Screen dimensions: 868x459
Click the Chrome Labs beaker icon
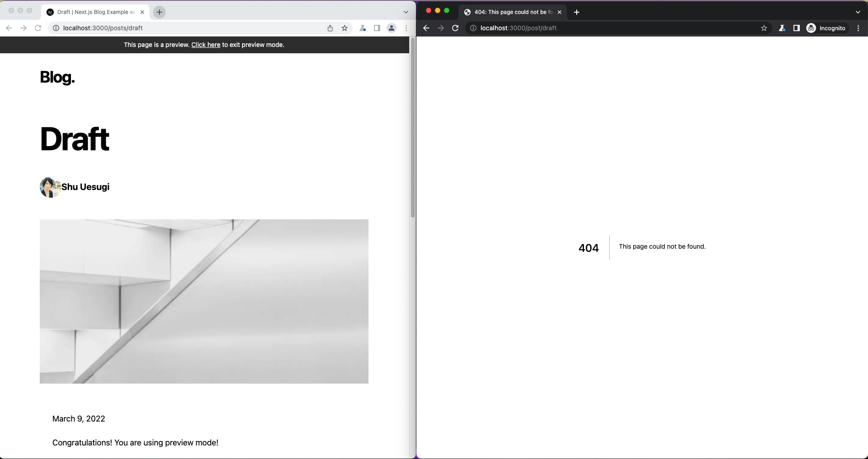(x=363, y=28)
